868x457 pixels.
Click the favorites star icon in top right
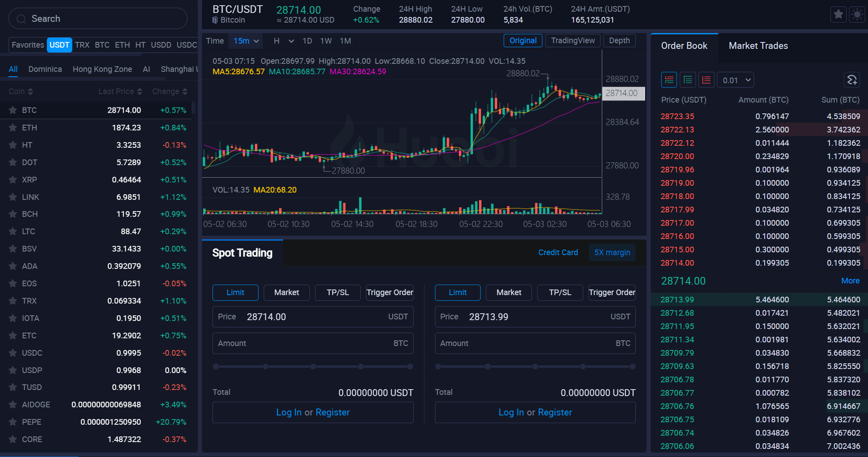[x=838, y=15]
